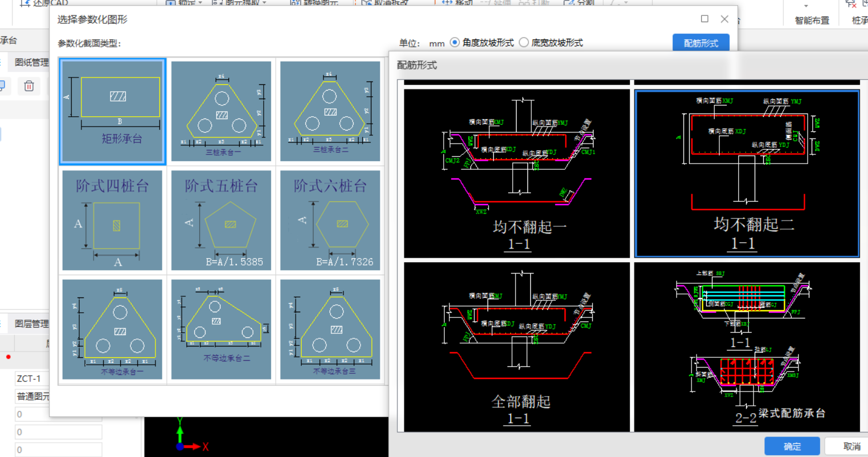868x457 pixels.
Task: Edit the ZCT-1 name field
Action: click(x=32, y=378)
